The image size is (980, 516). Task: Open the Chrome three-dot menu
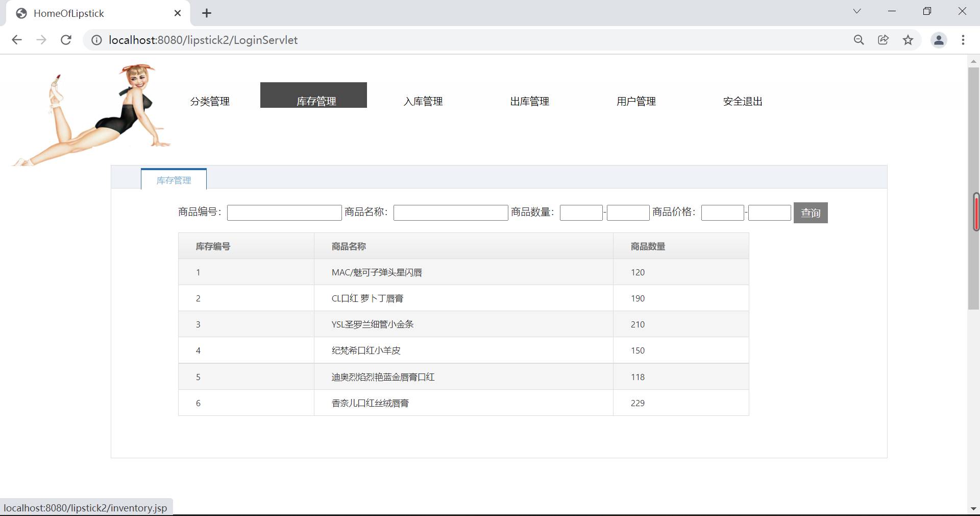tap(963, 40)
